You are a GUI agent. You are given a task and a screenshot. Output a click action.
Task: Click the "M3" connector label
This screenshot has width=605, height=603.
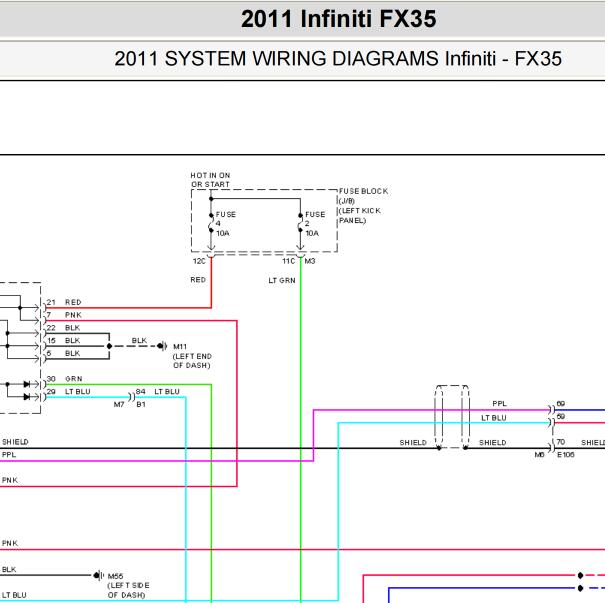(310, 261)
